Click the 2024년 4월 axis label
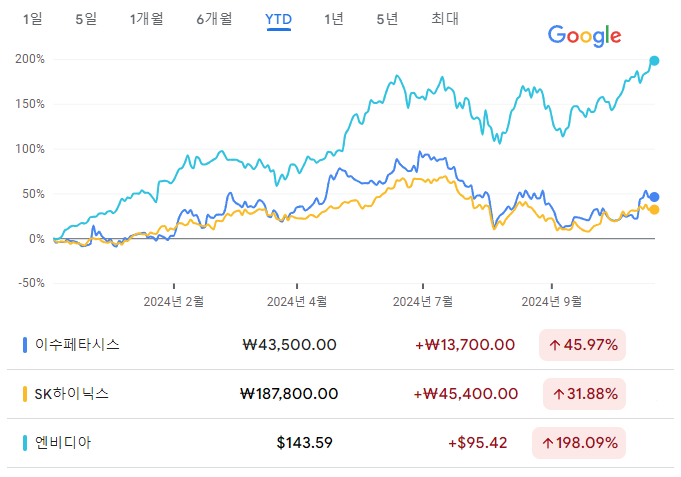Image resolution: width=681 pixels, height=477 pixels. click(297, 301)
